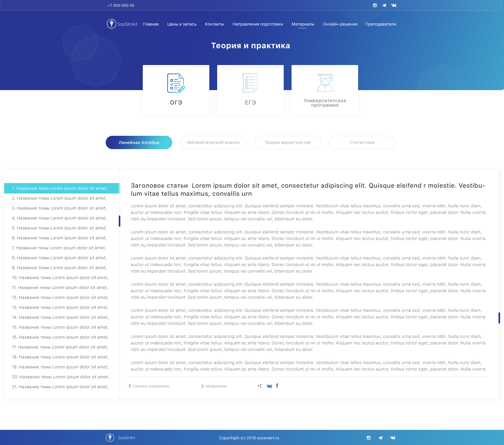The image size is (504, 445).
Task: Open Telegram icon in top header
Action: [x=384, y=5]
